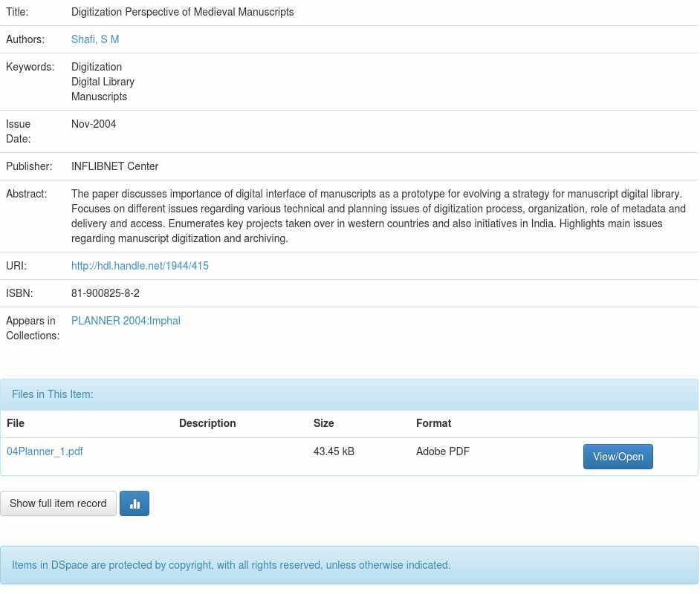
Task: Click the DSpace copyright notice text
Action: pyautogui.click(x=231, y=565)
